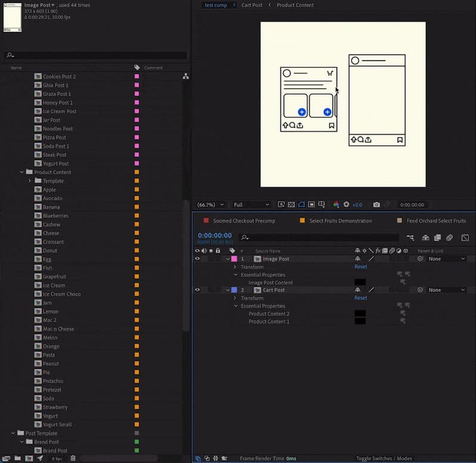Open the project flowchart view icon
Image resolution: width=476 pixels, height=463 pixels.
point(185,76)
